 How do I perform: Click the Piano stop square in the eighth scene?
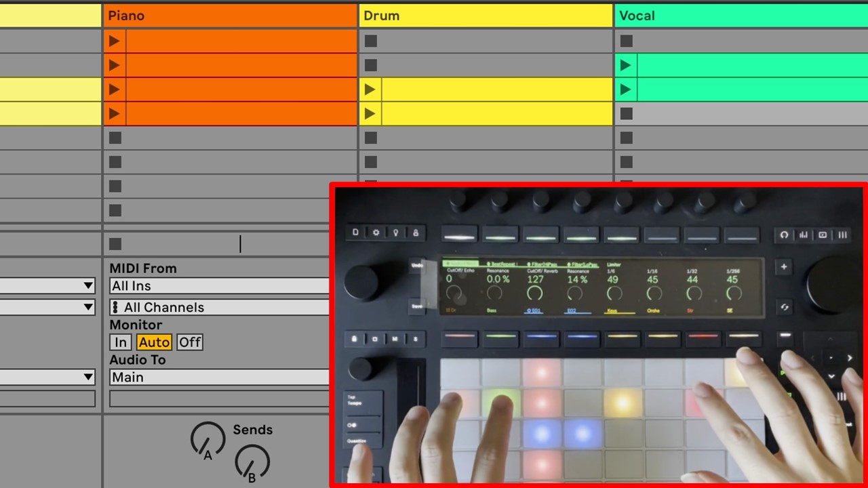tap(115, 210)
